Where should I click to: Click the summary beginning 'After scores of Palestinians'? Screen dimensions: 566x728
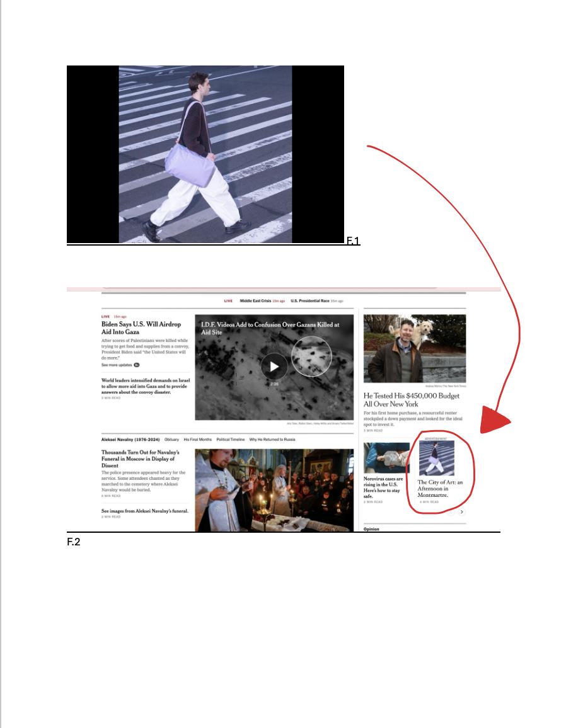[145, 349]
